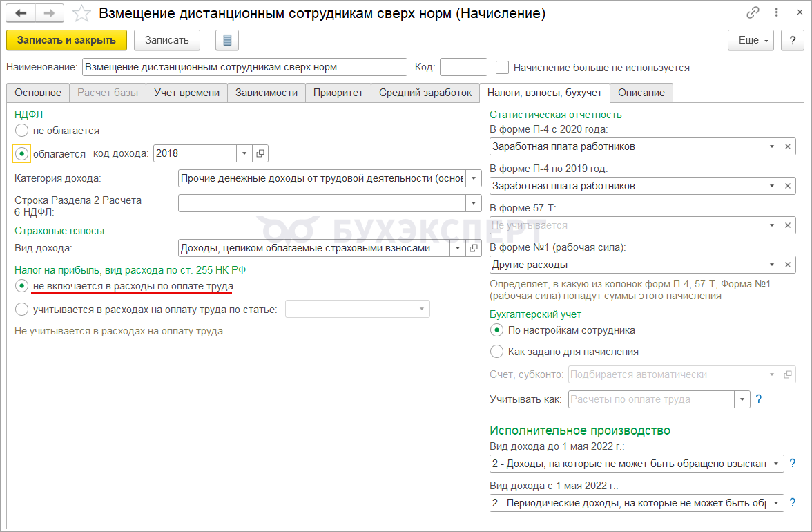The height and width of the screenshot is (532, 812).
Task: Expand the В форме 57-Т dropdown
Action: 772,225
